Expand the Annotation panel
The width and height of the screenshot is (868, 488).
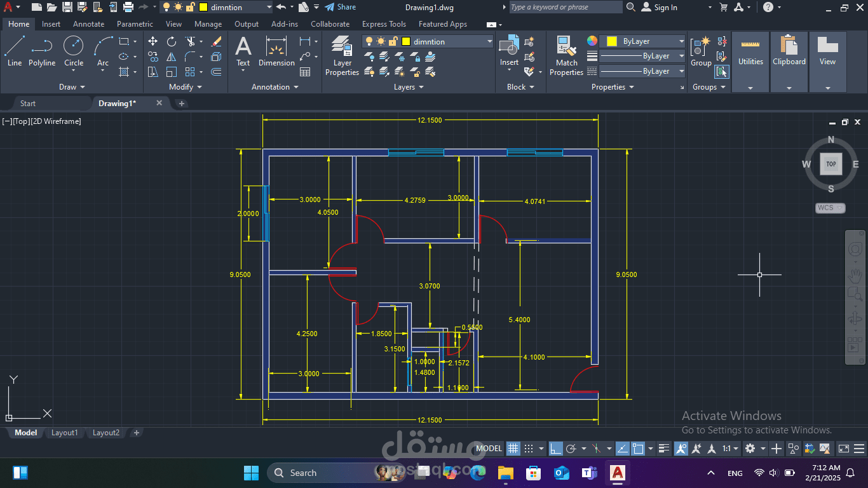click(x=275, y=87)
